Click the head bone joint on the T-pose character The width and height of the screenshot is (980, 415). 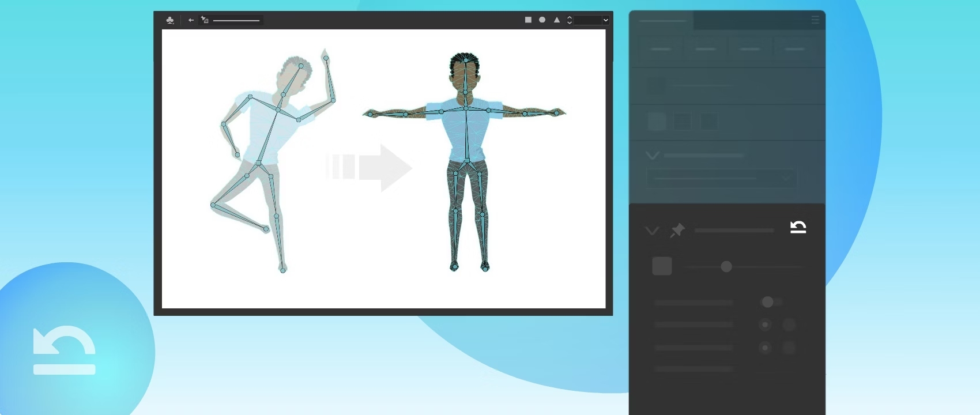coord(466,61)
